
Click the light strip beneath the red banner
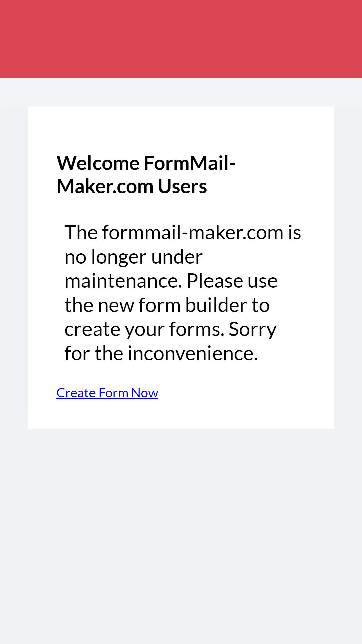(181, 93)
